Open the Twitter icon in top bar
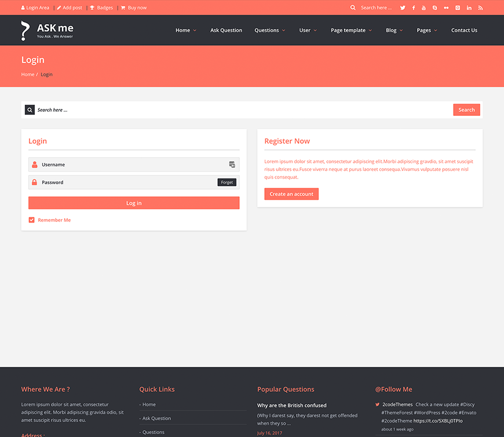The width and height of the screenshot is (504, 437). pyautogui.click(x=403, y=8)
